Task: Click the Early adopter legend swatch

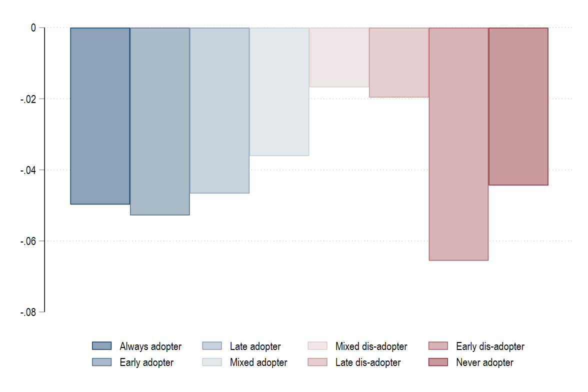Action: (101, 362)
